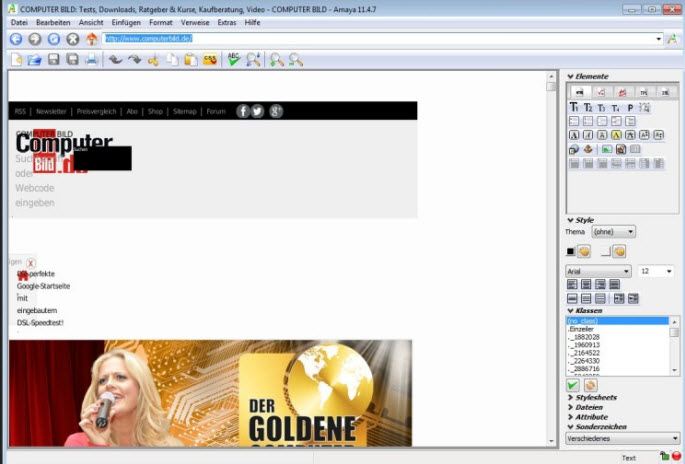Insert an image via the picture icon
This screenshot has width=685, height=464.
point(607,149)
